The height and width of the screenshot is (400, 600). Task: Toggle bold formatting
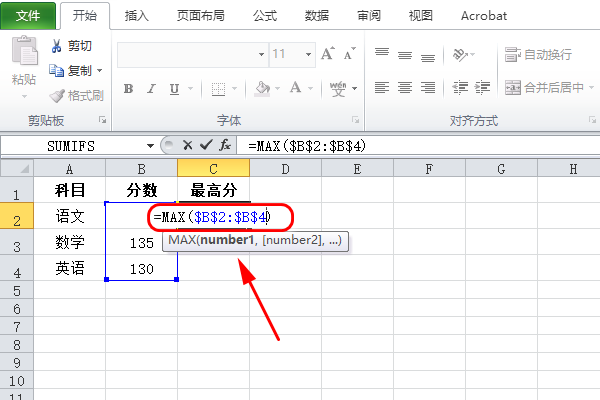[129, 89]
